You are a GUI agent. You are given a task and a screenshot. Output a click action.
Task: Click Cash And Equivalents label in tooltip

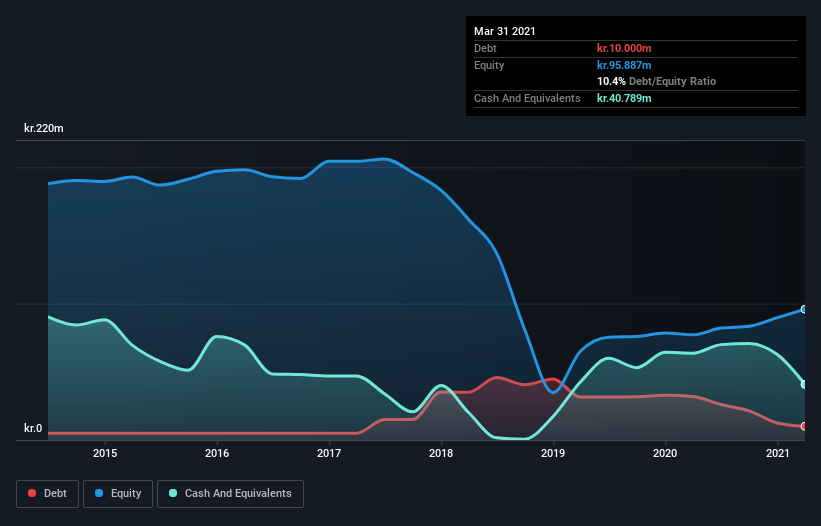click(527, 98)
